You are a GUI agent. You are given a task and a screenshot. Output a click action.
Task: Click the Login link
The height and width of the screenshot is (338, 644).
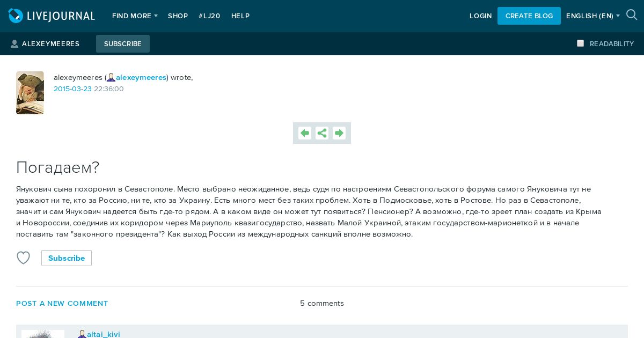tap(480, 16)
